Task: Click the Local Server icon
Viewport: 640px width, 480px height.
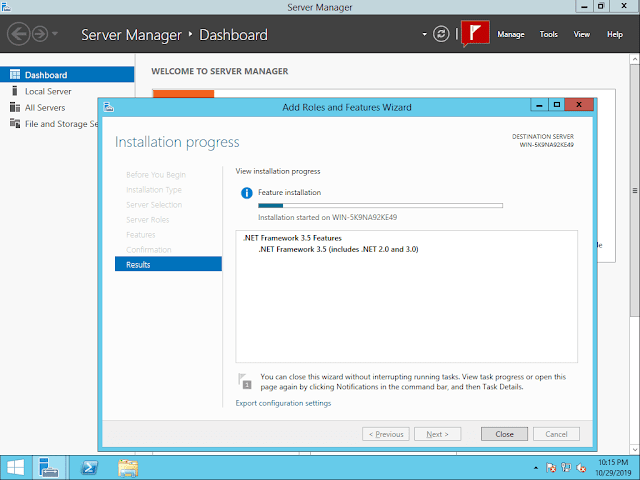Action: coord(15,91)
